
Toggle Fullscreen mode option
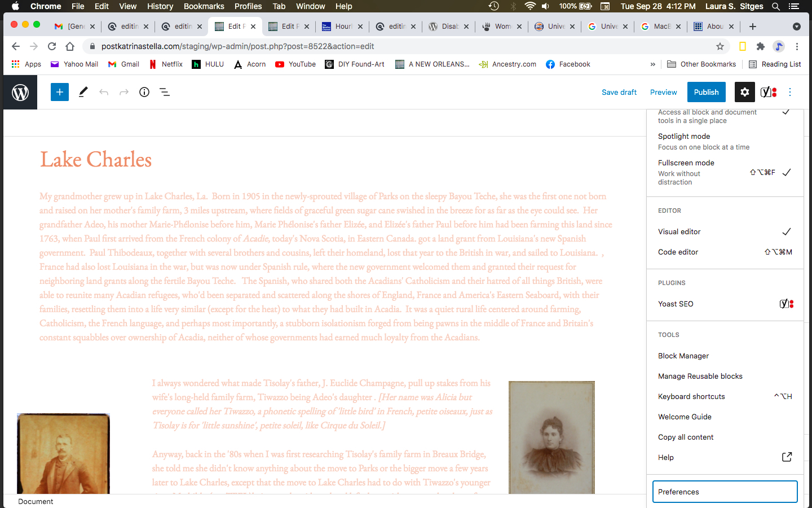coord(725,172)
